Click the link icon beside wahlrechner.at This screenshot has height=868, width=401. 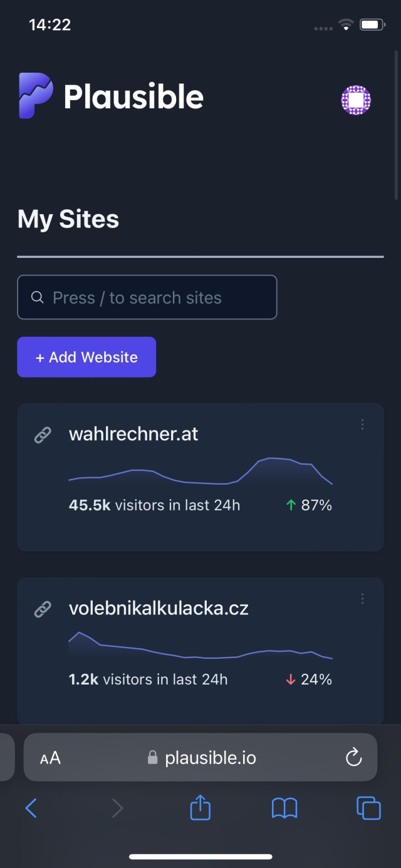(x=43, y=435)
